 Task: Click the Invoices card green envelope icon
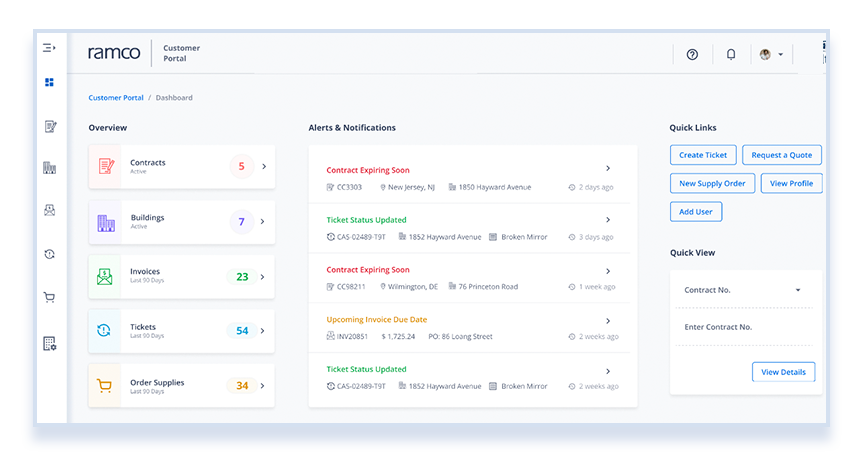pos(105,277)
